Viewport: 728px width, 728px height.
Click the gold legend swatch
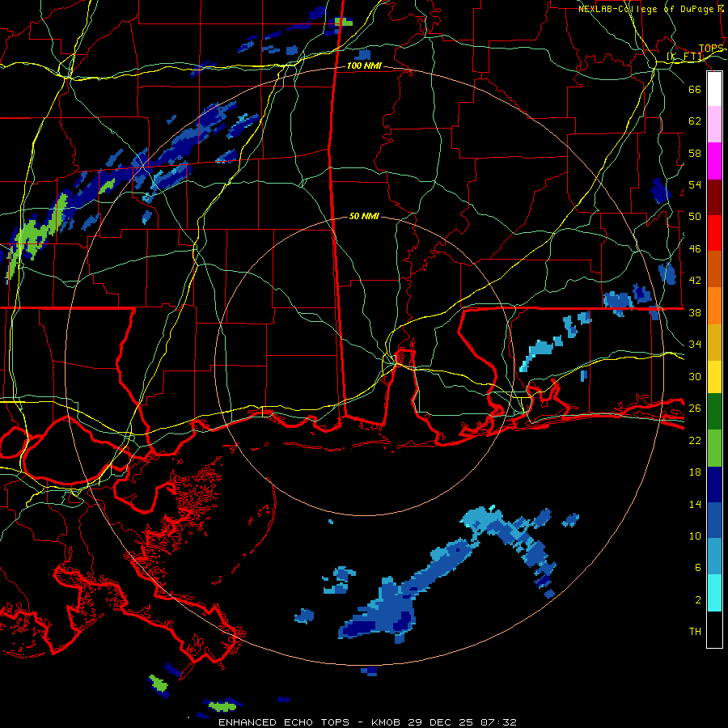pos(714,342)
